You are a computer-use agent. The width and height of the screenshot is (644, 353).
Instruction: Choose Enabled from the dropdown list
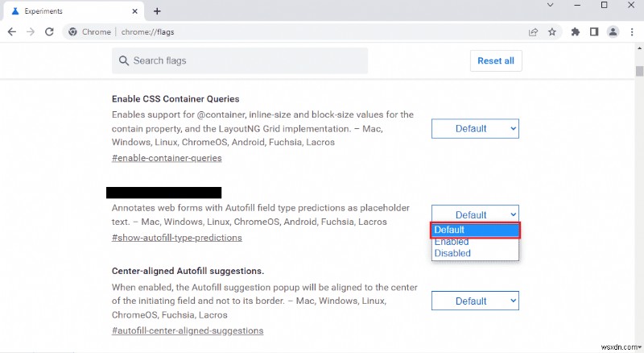coord(452,242)
